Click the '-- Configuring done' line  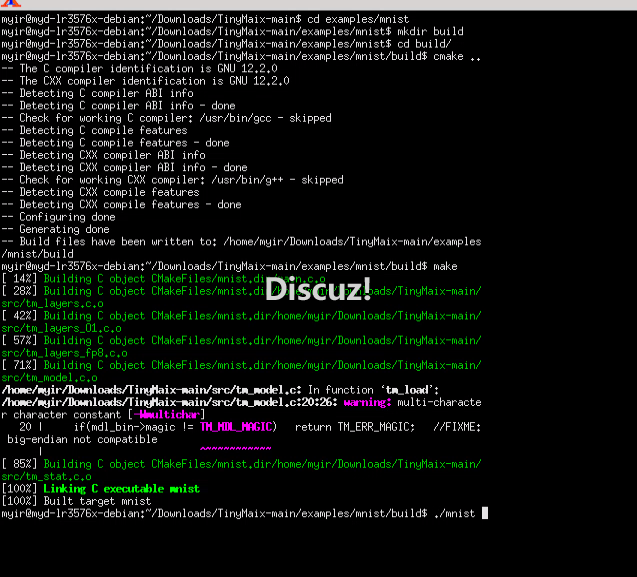(x=58, y=217)
